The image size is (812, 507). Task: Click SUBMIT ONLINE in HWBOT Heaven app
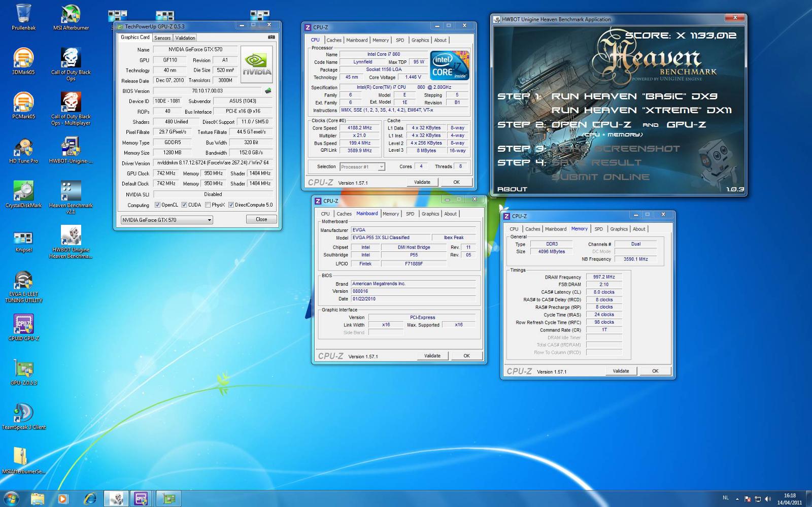(x=601, y=177)
